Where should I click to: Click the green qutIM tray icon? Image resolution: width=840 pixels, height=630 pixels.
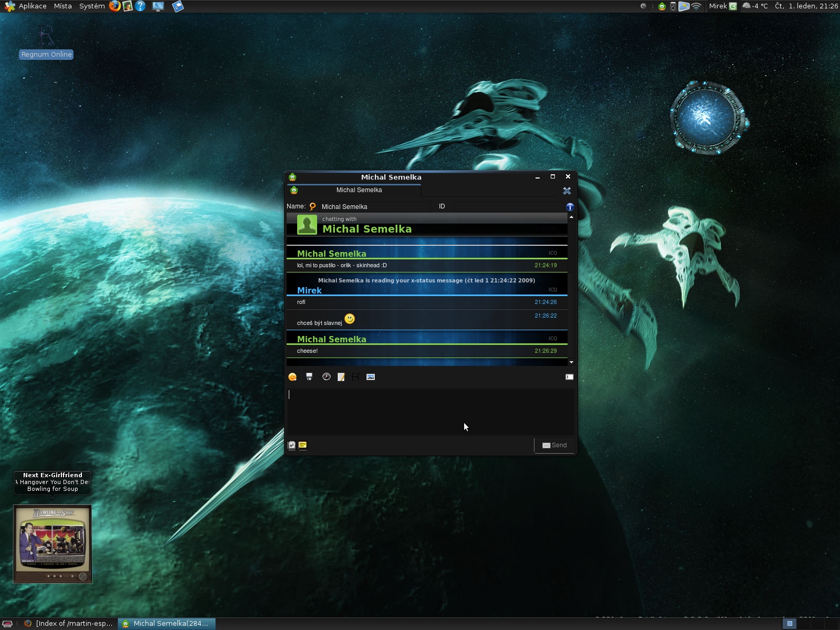click(x=662, y=6)
